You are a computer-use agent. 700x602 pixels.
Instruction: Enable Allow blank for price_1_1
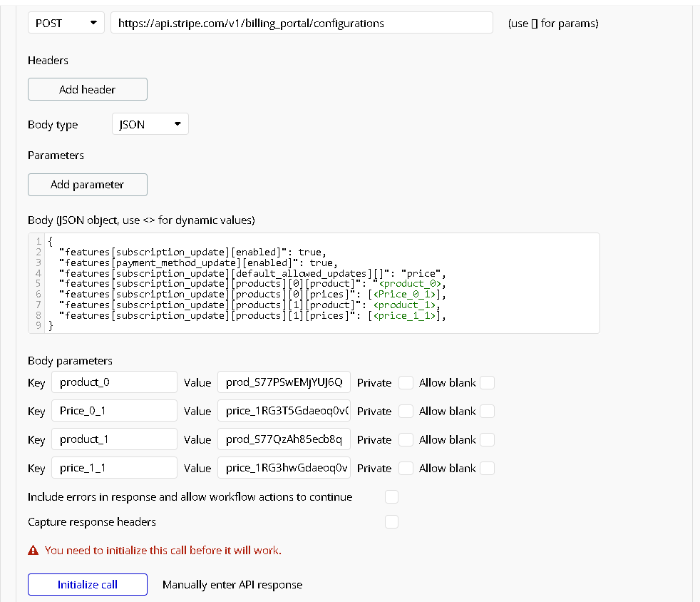[x=488, y=469]
